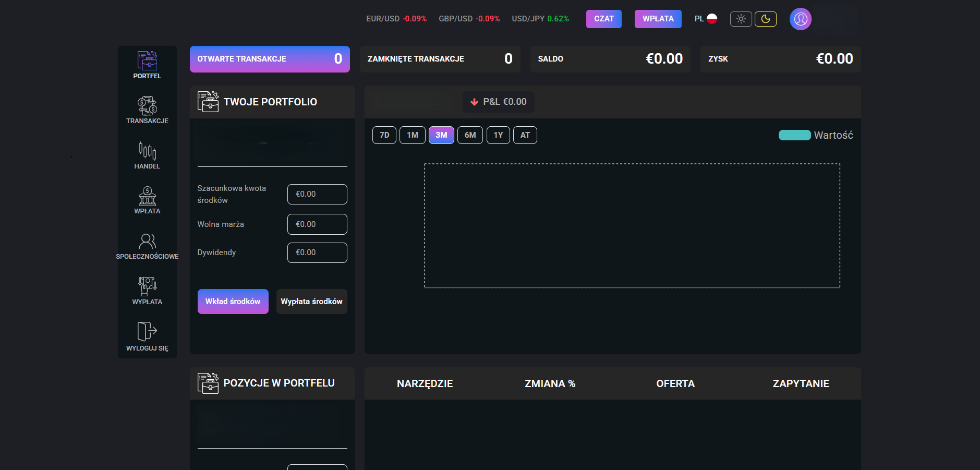This screenshot has width=980, height=470.
Task: Open the Otwarte Transakcje card
Action: 270,59
